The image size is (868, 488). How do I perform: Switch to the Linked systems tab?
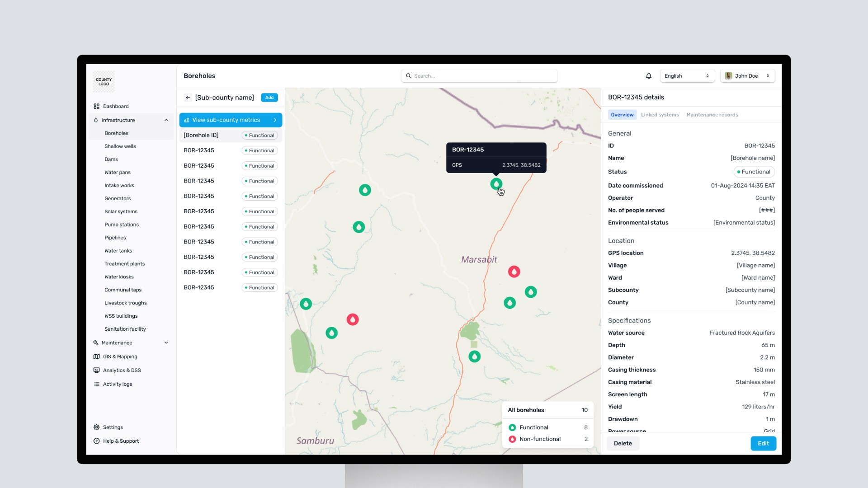660,115
